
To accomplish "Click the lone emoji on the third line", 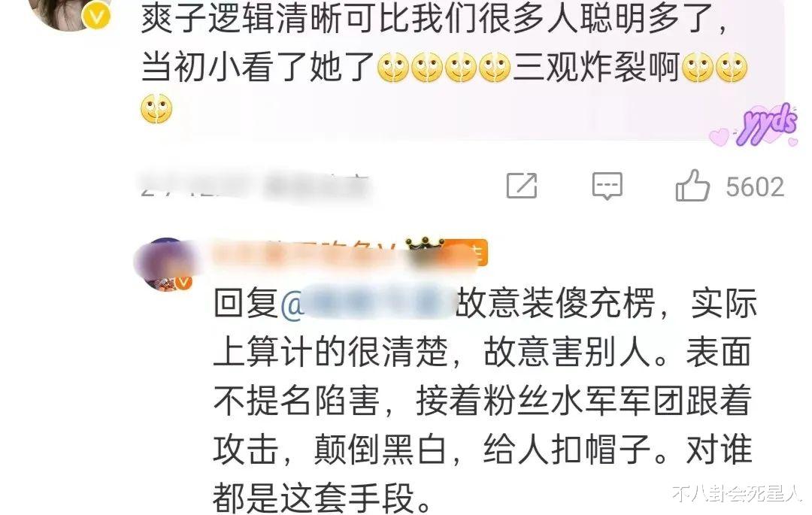I will pos(156,109).
